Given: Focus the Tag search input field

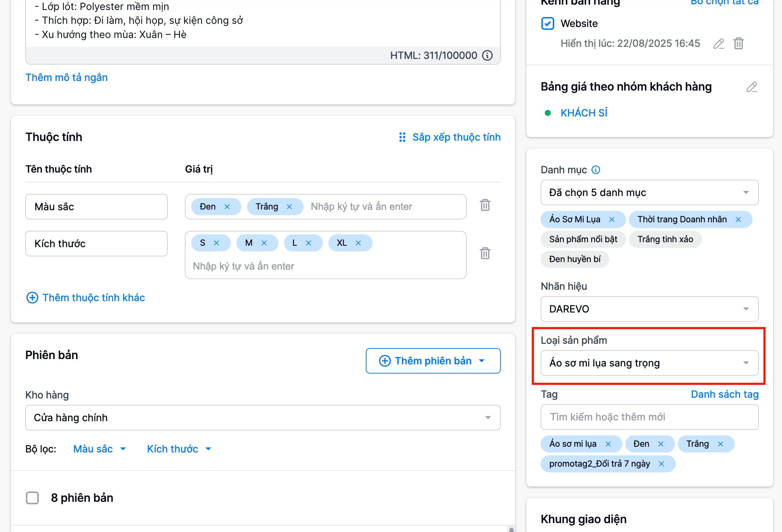Looking at the screenshot, I should [x=649, y=417].
